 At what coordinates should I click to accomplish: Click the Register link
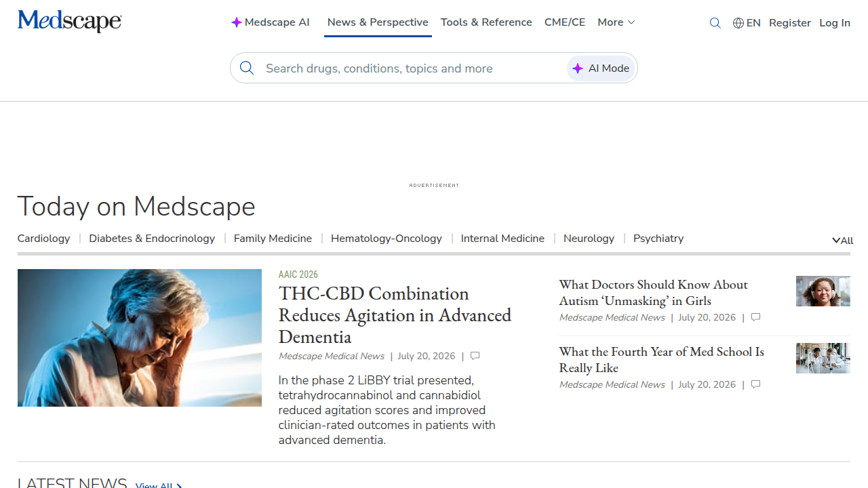790,23
